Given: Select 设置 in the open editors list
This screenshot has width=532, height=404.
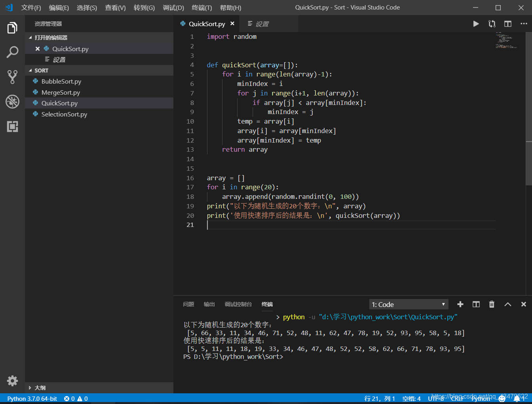Looking at the screenshot, I should [99, 59].
